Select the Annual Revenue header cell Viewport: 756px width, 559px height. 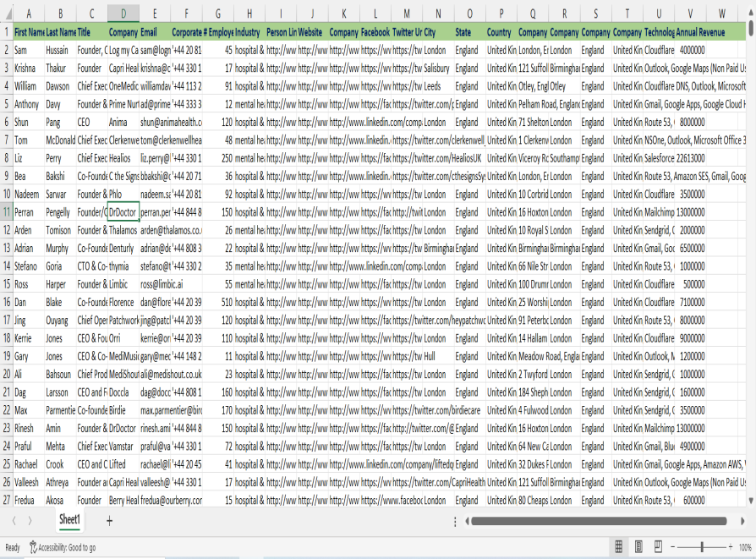point(700,31)
